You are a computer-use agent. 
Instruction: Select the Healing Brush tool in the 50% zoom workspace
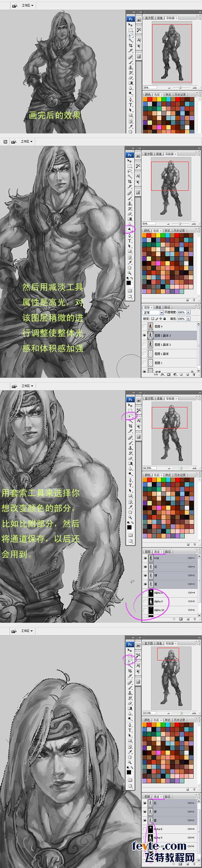(130, 193)
